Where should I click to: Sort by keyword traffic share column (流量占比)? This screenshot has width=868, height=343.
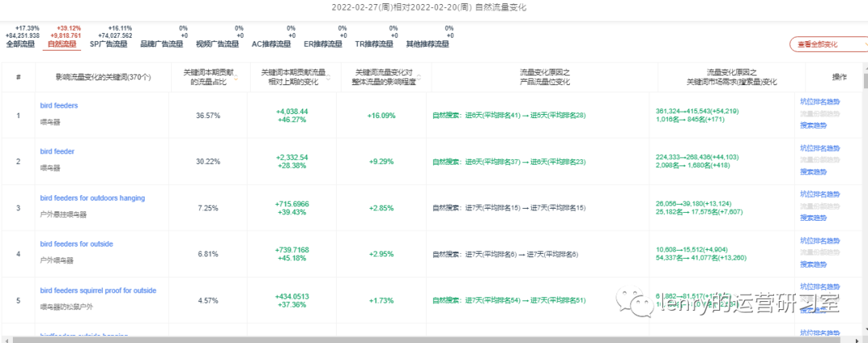click(236, 77)
